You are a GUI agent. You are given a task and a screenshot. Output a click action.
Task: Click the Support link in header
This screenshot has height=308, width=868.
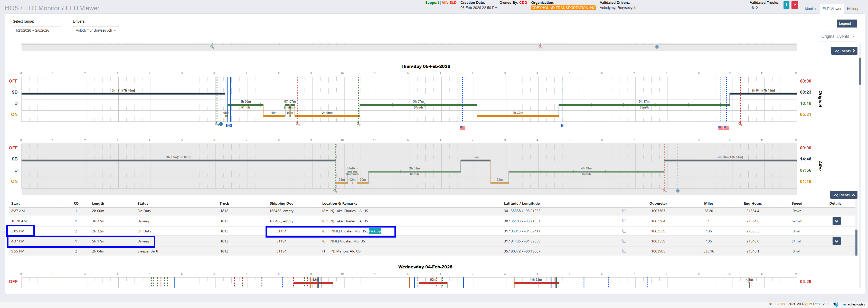(432, 3)
